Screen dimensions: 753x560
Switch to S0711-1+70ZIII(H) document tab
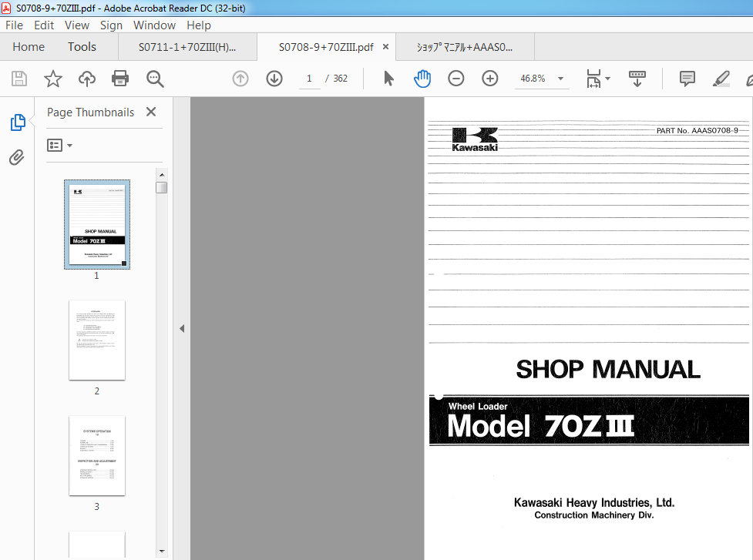pyautogui.click(x=187, y=47)
